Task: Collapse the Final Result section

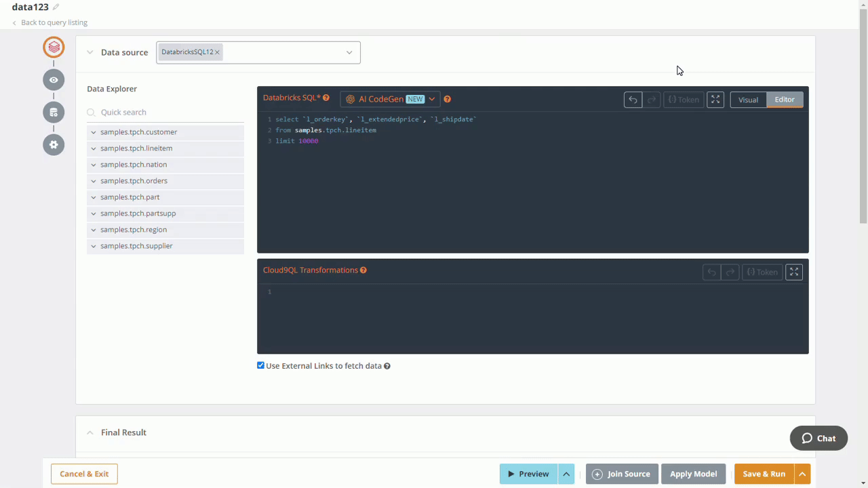Action: point(90,432)
